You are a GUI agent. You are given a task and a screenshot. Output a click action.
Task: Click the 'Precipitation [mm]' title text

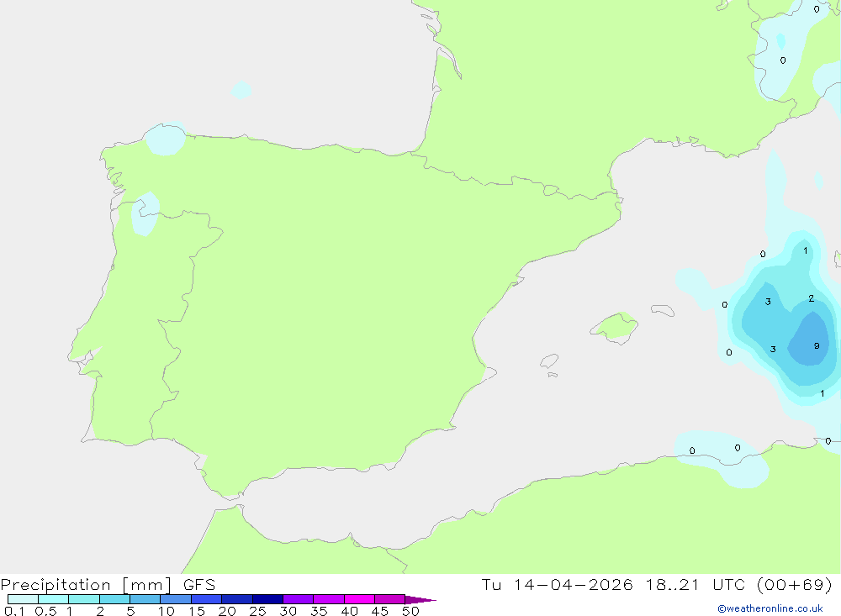(86, 585)
